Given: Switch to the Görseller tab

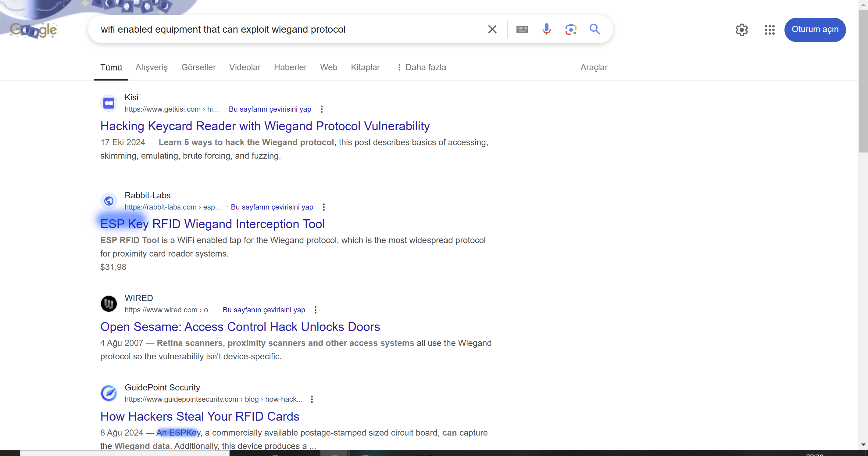Looking at the screenshot, I should [x=198, y=67].
